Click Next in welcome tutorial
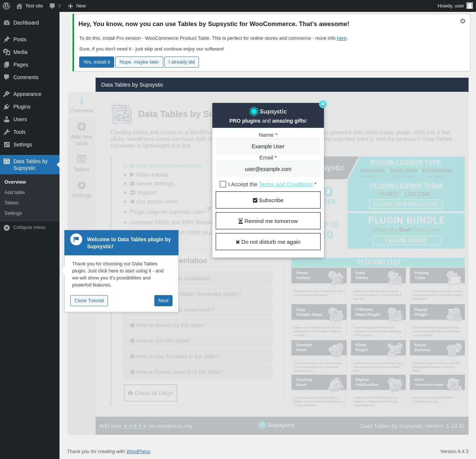Screen dimensions: 476x459 pos(163,301)
